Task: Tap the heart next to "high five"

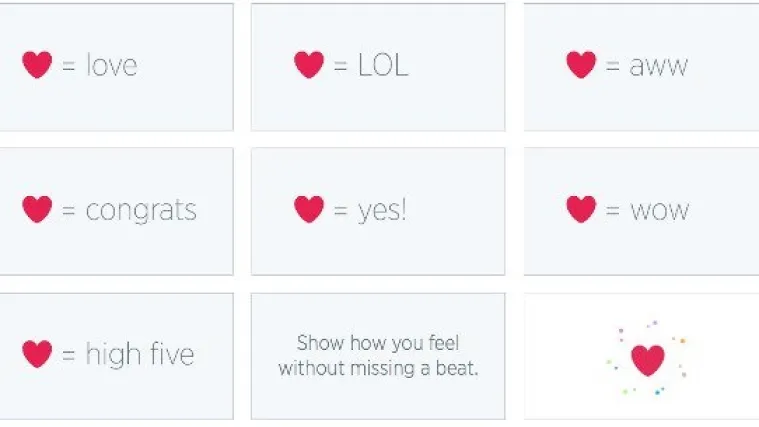Action: pos(37,354)
